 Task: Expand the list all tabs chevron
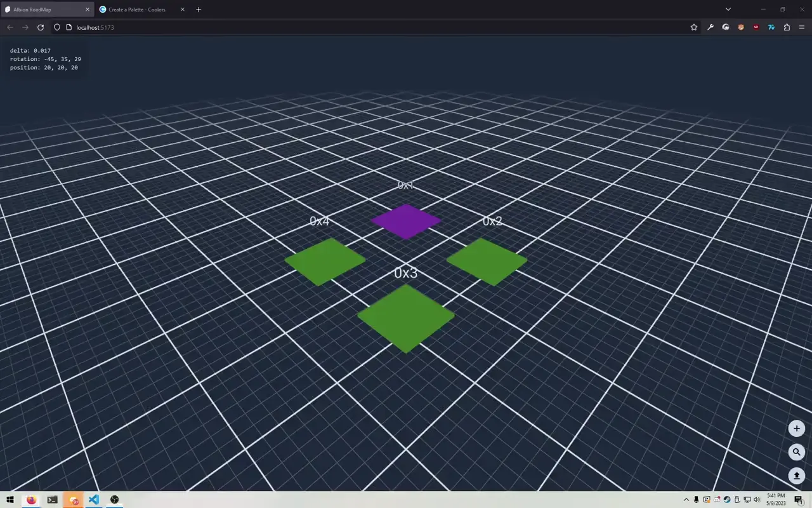tap(728, 10)
